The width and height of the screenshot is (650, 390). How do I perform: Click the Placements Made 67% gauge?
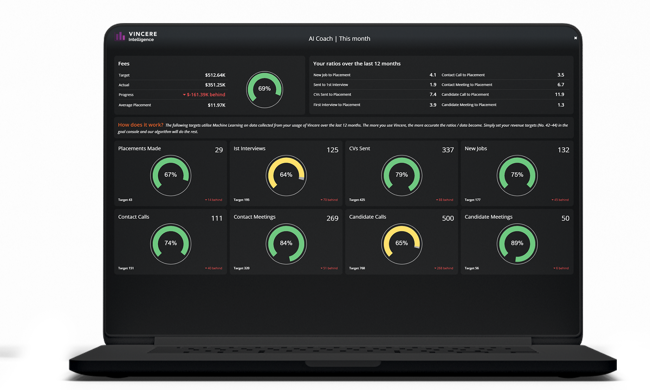(170, 175)
